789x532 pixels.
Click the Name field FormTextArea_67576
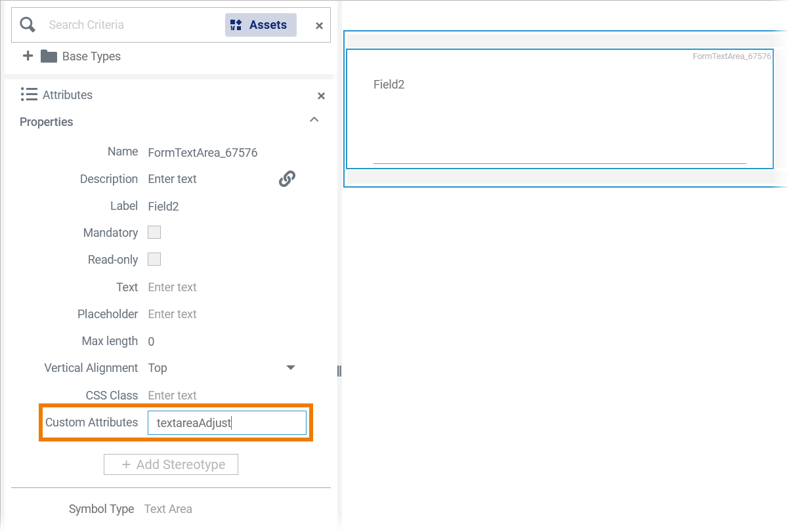point(203,152)
